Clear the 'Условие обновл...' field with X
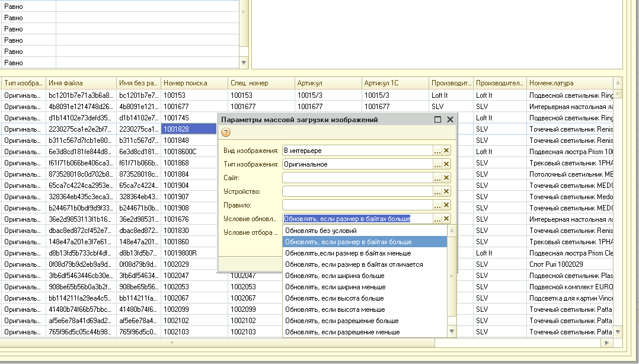This screenshot has width=639, height=364. [446, 219]
